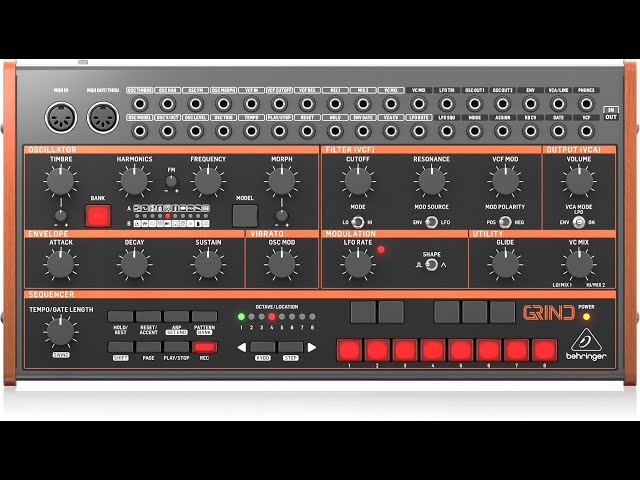Click the OSC MORPH input jack
Image resolution: width=640 pixels, height=480 pixels.
223,104
